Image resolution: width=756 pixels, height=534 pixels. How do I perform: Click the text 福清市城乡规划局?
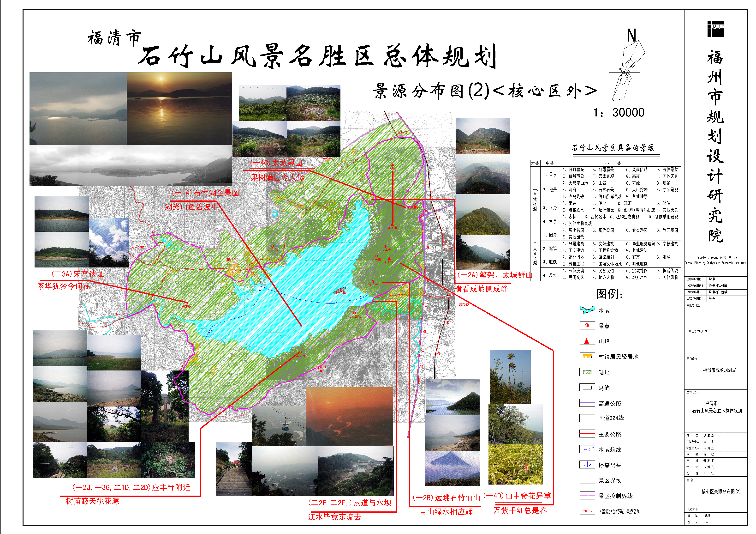(x=720, y=370)
